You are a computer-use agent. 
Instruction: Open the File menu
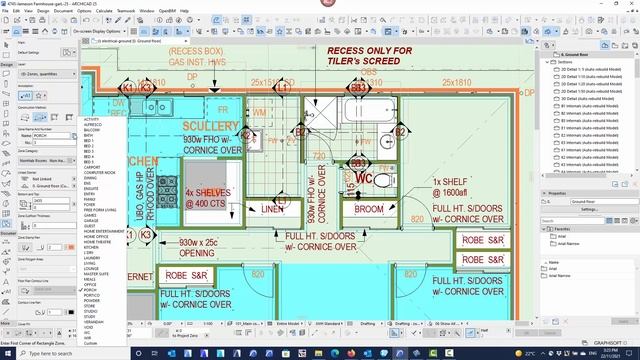click(5, 11)
